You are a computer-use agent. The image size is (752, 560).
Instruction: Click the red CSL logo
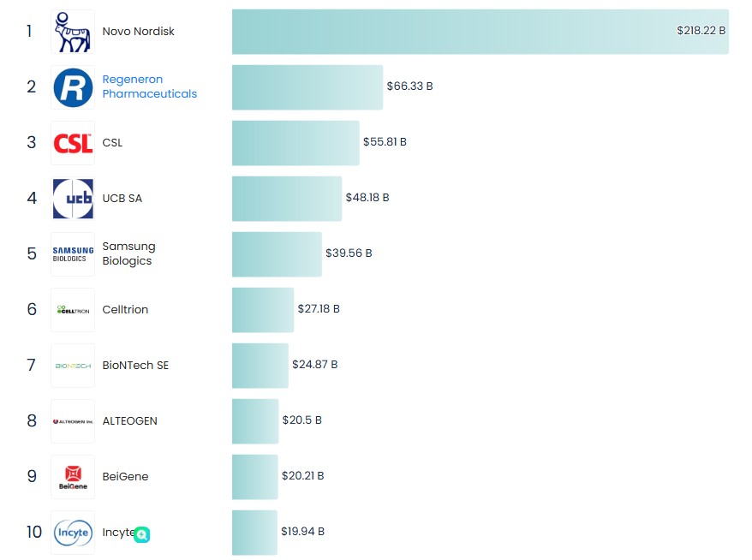(x=73, y=142)
